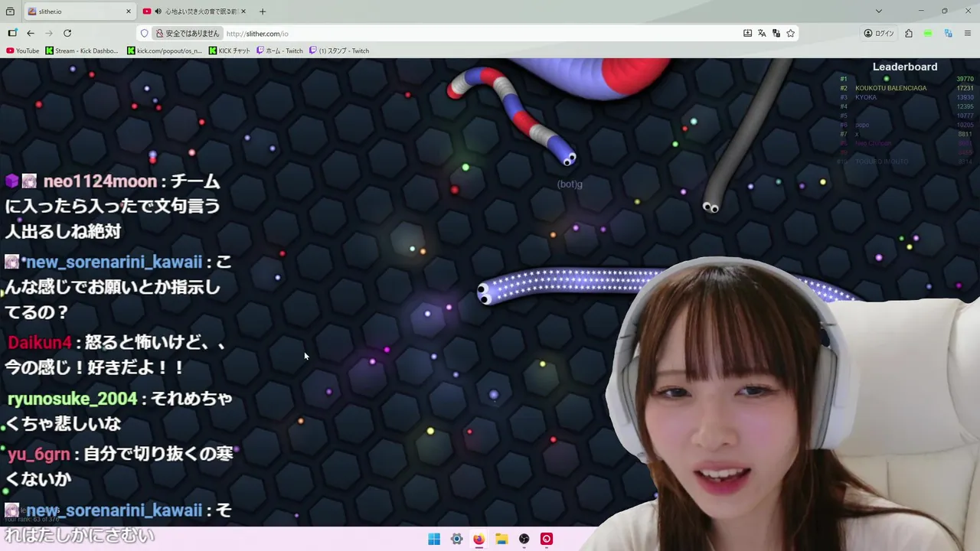Sign in via the ログイン account button
The height and width of the screenshot is (551, 980).
[x=879, y=33]
